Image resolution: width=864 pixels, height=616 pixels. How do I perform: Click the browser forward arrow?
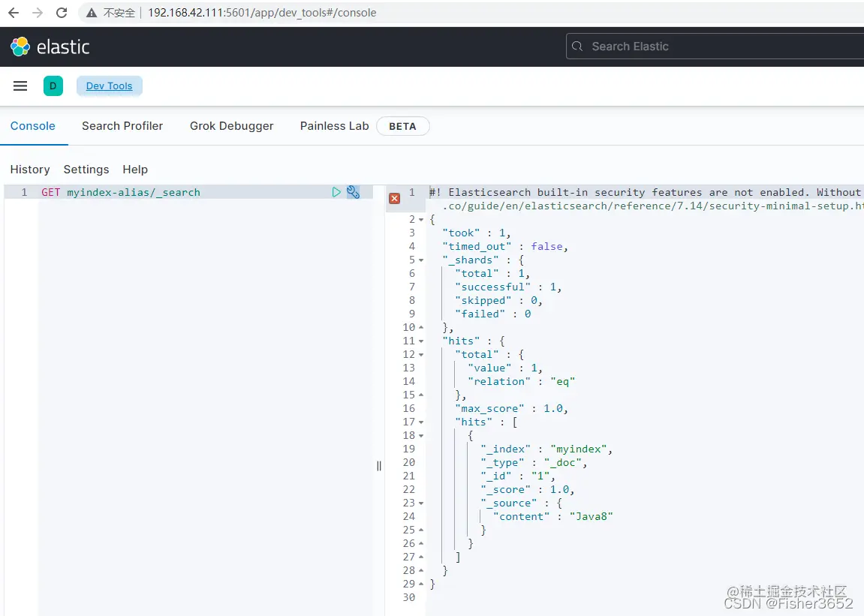pyautogui.click(x=38, y=13)
